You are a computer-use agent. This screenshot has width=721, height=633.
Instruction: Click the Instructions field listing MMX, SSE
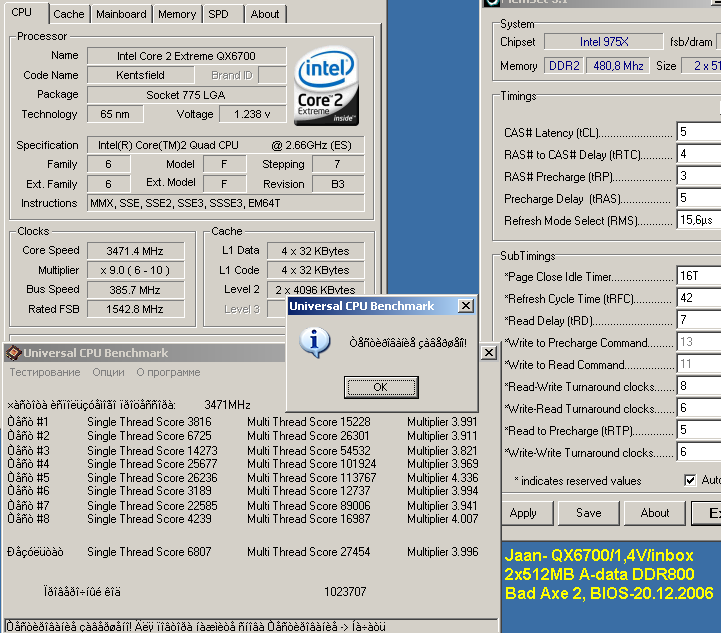point(226,203)
